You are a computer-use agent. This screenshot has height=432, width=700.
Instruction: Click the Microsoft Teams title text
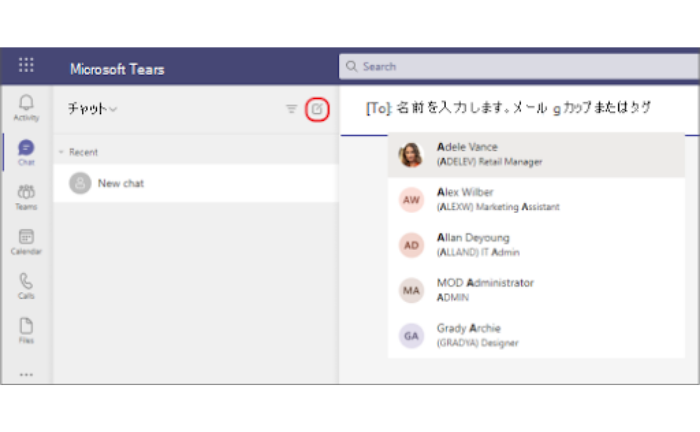117,69
